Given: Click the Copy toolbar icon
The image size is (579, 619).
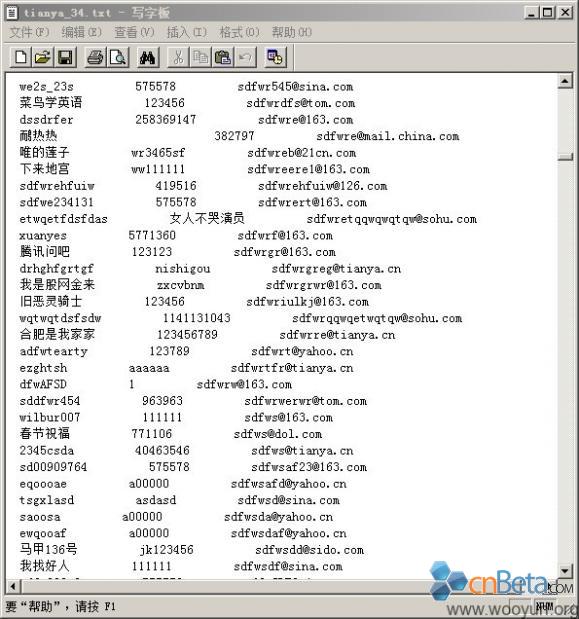Looking at the screenshot, I should [200, 57].
